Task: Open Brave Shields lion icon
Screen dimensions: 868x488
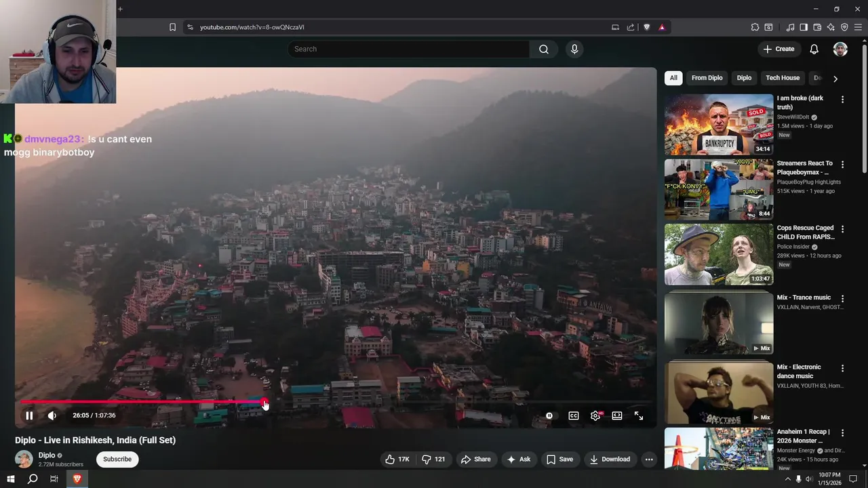Action: click(646, 27)
